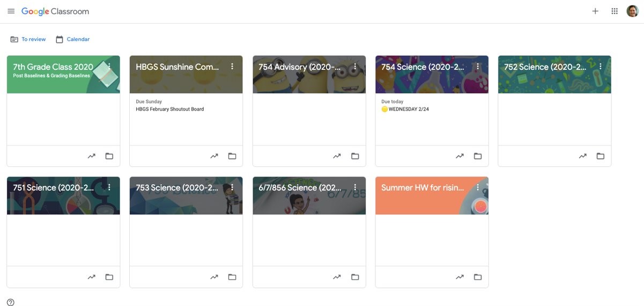644x306 pixels.
Task: Open the Calendar view
Action: 72,39
